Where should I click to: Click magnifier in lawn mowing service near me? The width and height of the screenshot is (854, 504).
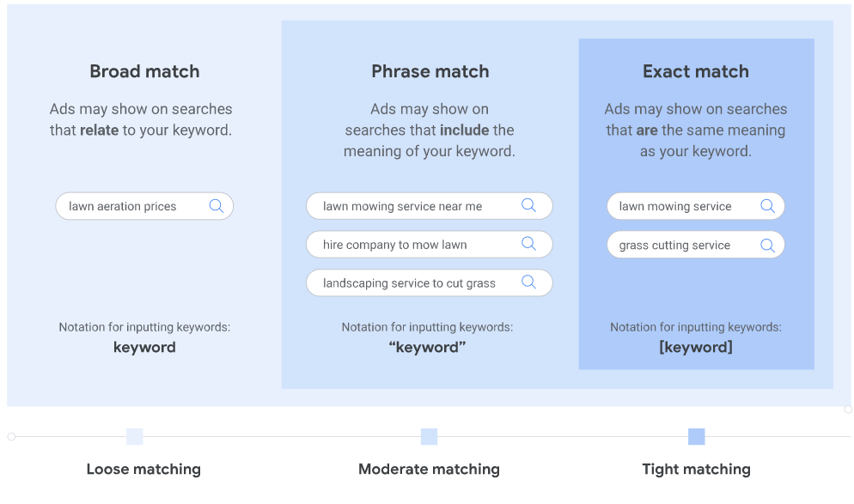tap(528, 205)
